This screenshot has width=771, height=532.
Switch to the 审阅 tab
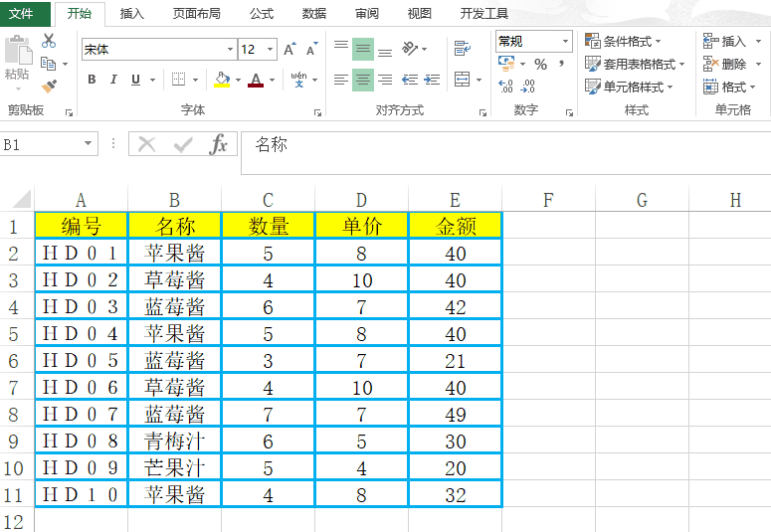point(367,13)
